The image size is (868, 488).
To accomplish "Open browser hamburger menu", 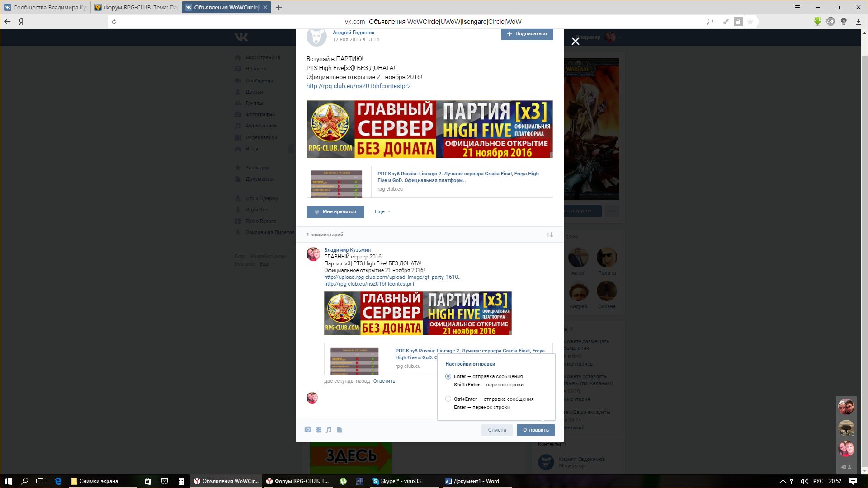I will pyautogui.click(x=797, y=7).
